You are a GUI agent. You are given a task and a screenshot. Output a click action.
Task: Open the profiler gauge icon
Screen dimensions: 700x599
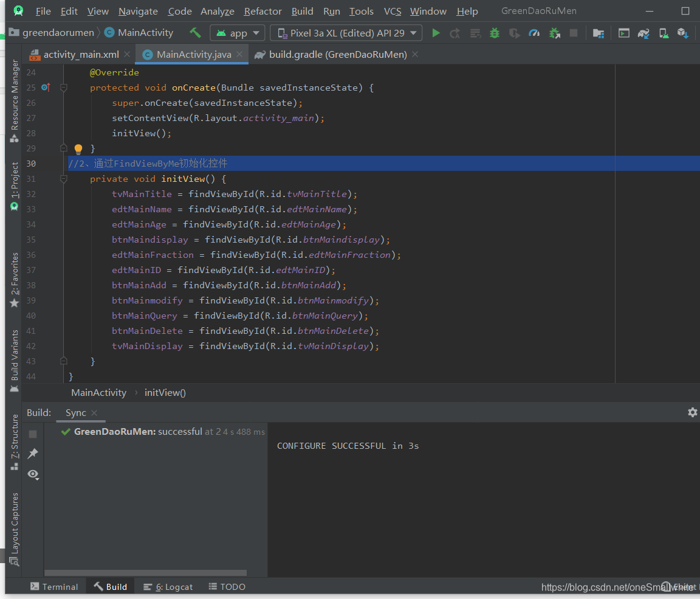(534, 33)
